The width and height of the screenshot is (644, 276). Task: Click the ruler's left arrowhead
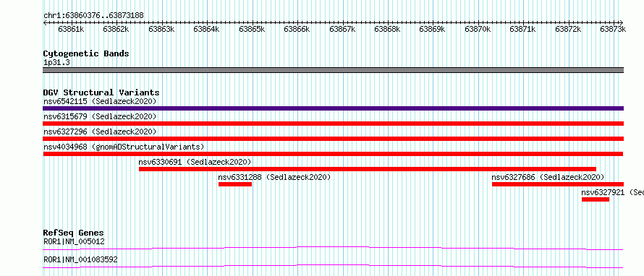pyautogui.click(x=45, y=22)
